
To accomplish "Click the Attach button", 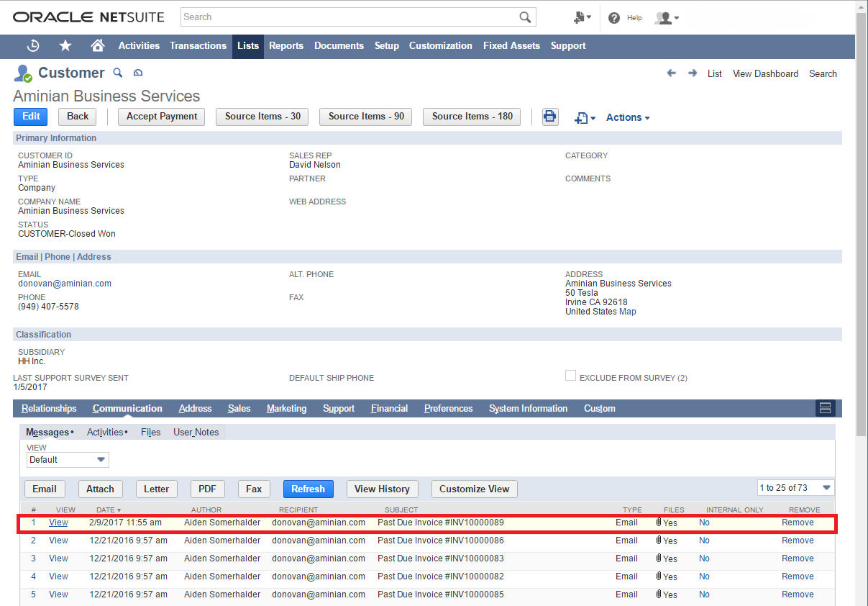I will point(100,489).
